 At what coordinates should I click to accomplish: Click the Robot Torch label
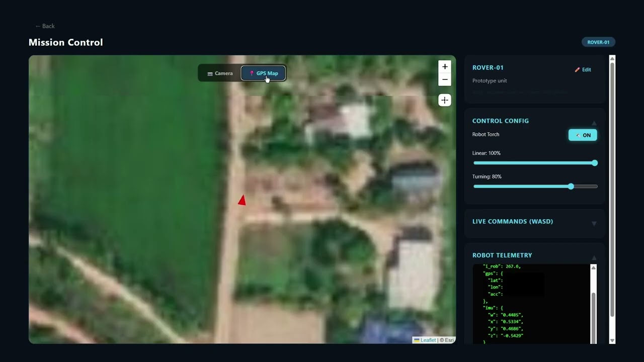(486, 135)
